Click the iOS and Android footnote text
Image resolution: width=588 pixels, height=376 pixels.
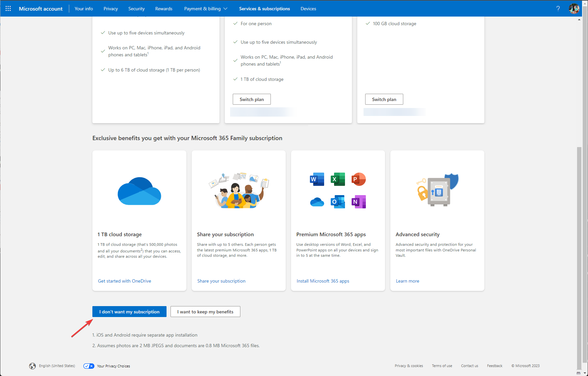pos(145,335)
